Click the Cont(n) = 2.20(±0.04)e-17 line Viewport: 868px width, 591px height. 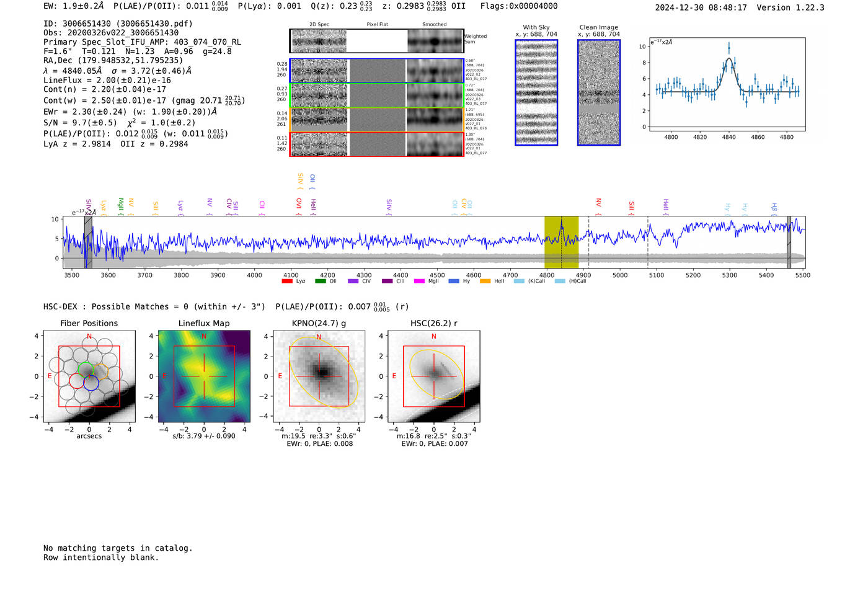click(104, 89)
